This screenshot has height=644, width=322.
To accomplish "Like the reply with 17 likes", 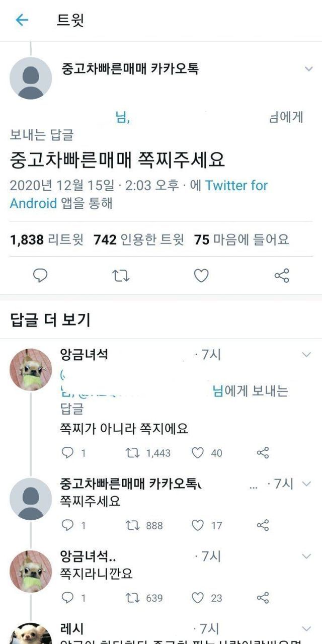I will [198, 525].
